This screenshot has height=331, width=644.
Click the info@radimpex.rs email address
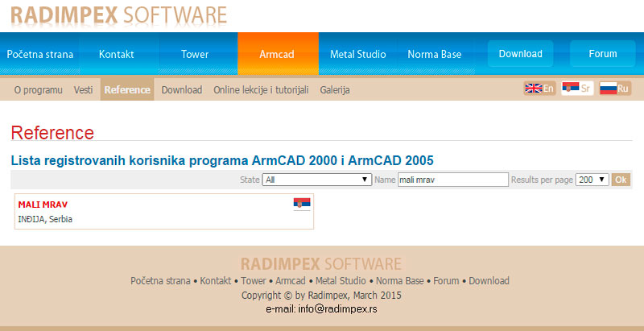[336, 308]
